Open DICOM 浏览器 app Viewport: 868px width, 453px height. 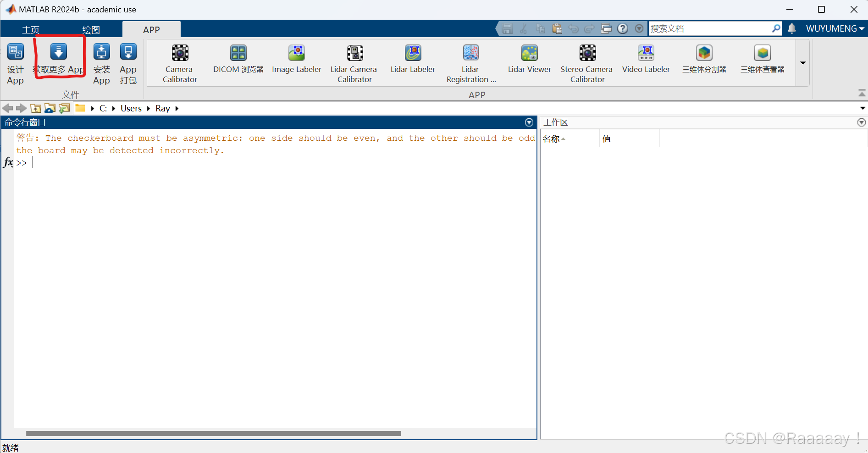click(x=238, y=59)
